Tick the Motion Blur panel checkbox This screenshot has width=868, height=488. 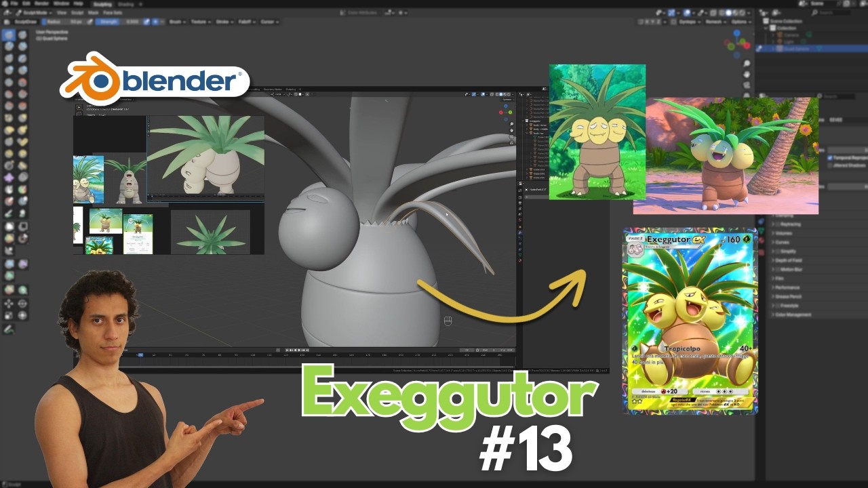point(778,269)
